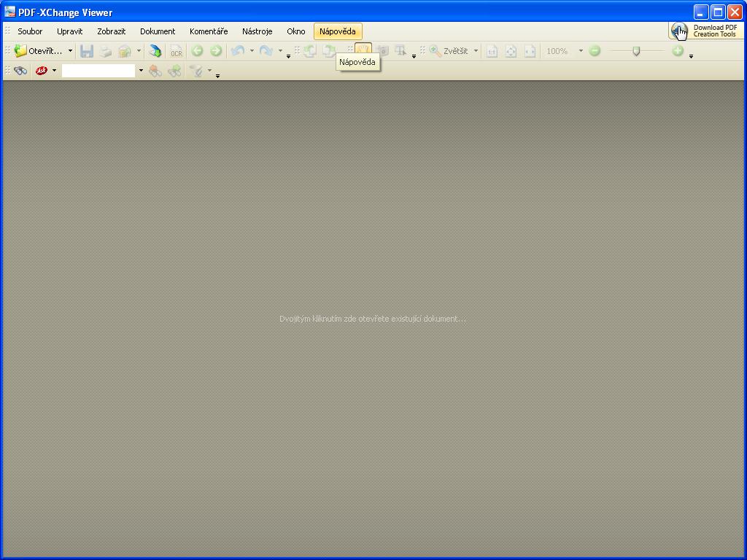Click the search text input box

98,71
